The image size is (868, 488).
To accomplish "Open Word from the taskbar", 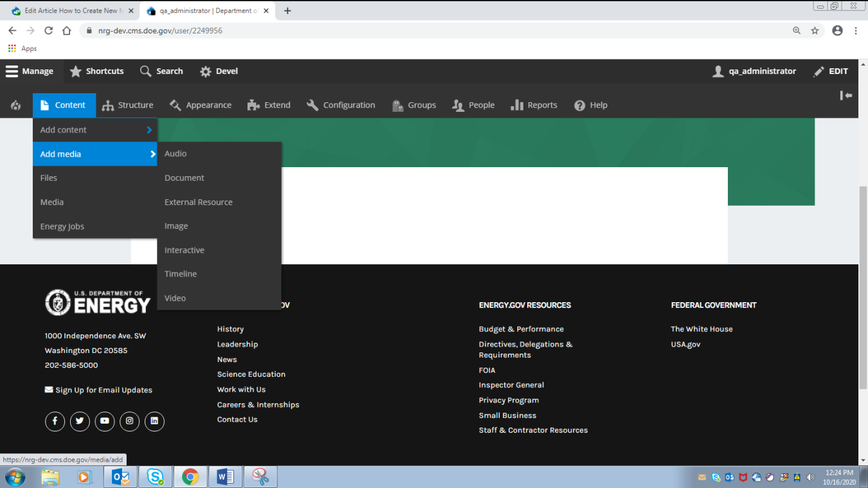I will tap(225, 477).
